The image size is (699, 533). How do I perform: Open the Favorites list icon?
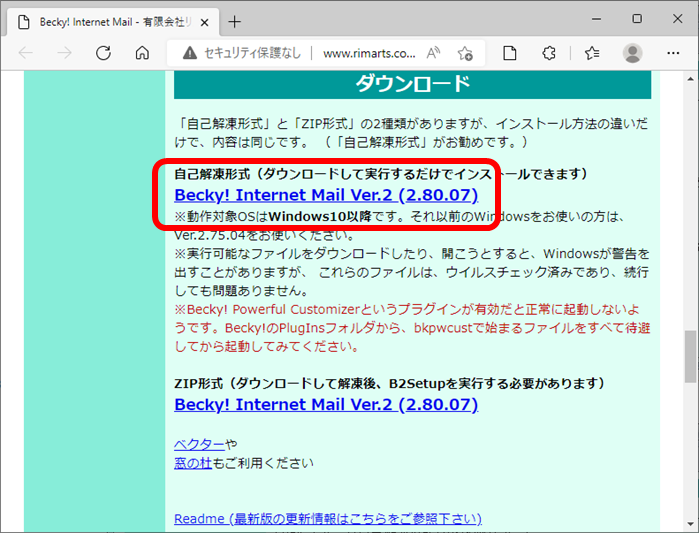[592, 53]
